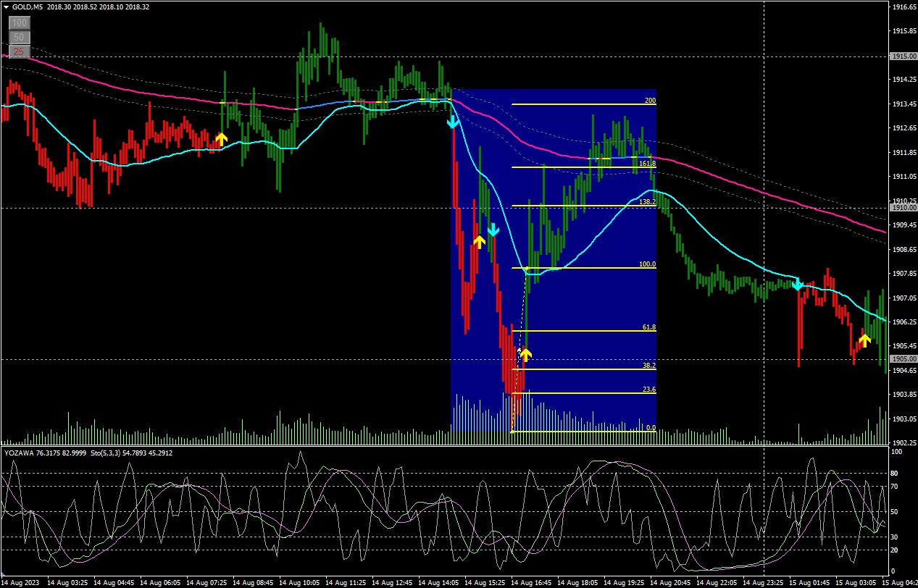Select the yellow up arrow beside the 38.2 line
This screenshot has height=588, width=918.
(x=525, y=354)
